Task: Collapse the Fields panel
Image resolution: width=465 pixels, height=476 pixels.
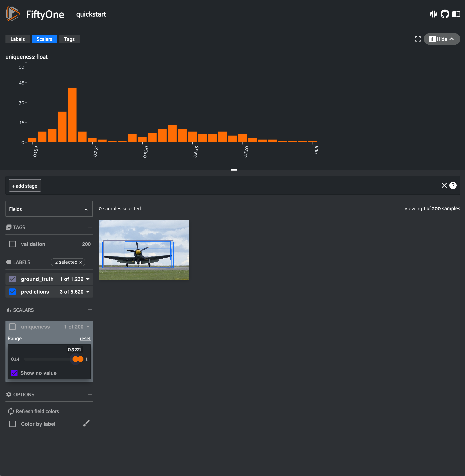Action: pyautogui.click(x=86, y=209)
